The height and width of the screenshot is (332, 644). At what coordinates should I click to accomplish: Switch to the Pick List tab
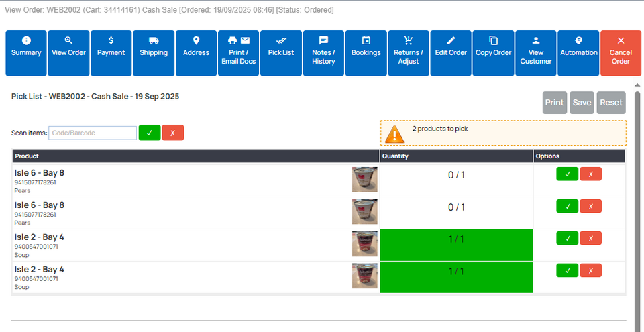click(280, 53)
